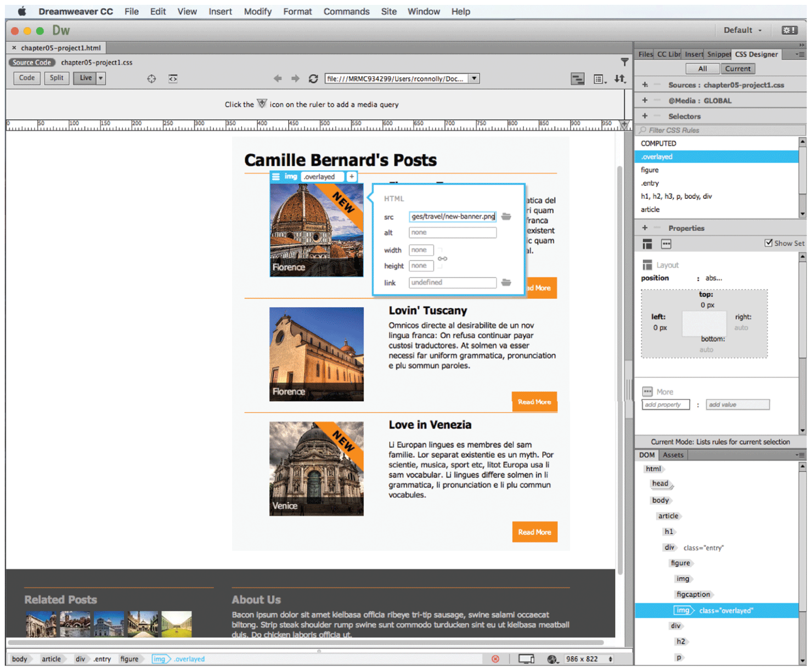Viewport: 812px width, 671px height.
Task: Open the Default workspace dropdown
Action: (742, 30)
